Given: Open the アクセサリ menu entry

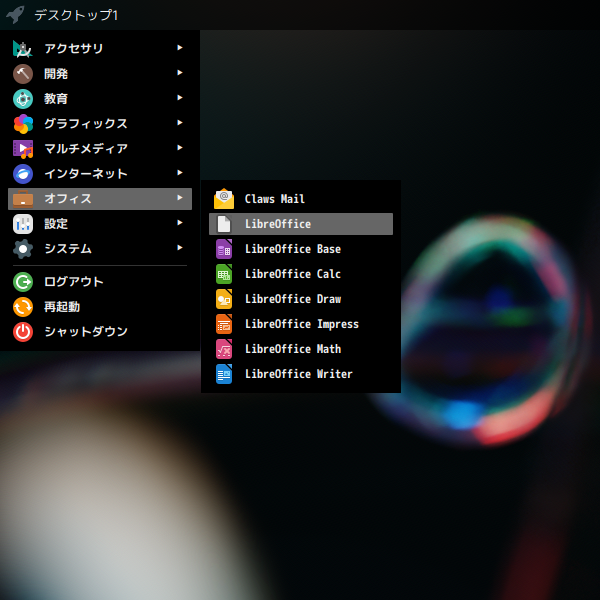Looking at the screenshot, I should 100,49.
